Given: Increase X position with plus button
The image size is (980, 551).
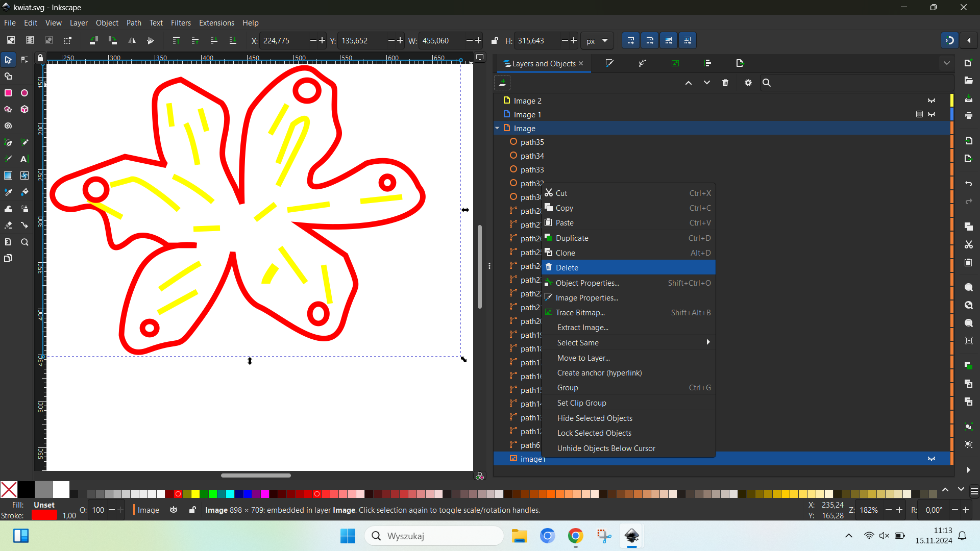Looking at the screenshot, I should click(x=322, y=40).
